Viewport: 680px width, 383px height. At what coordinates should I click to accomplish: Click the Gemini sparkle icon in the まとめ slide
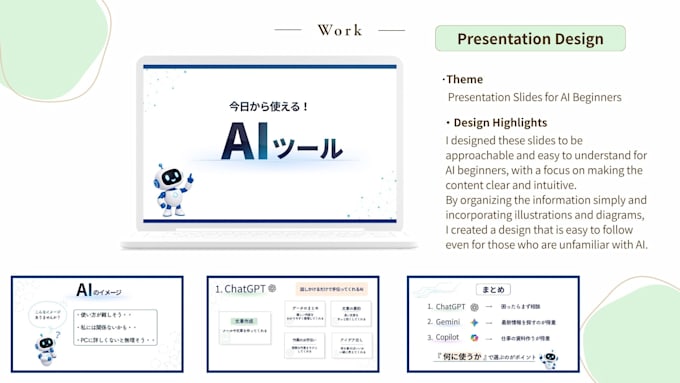(x=474, y=322)
